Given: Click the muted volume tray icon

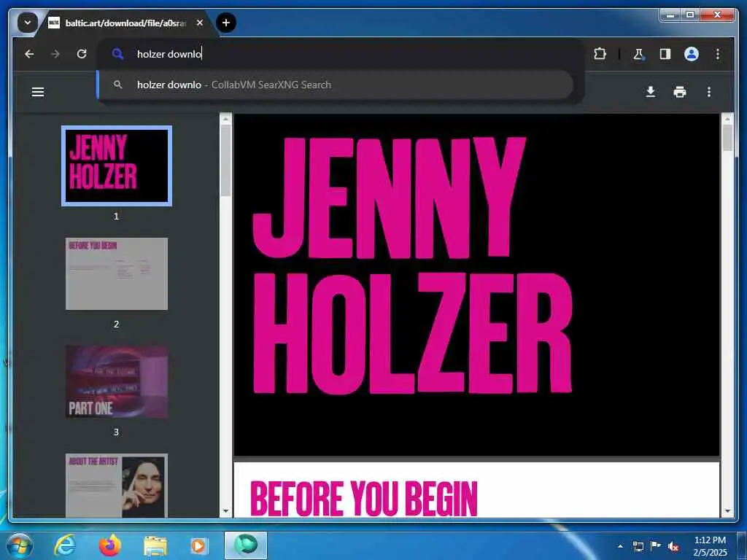Looking at the screenshot, I should click(x=673, y=546).
